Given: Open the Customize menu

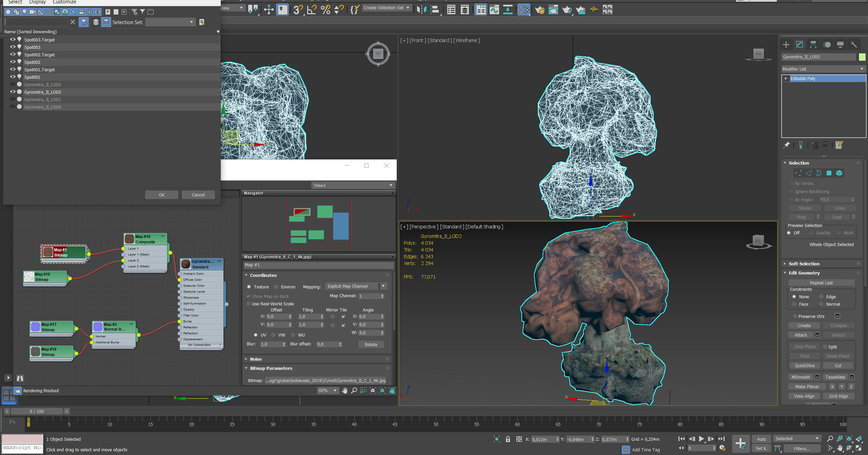Looking at the screenshot, I should pos(64,2).
